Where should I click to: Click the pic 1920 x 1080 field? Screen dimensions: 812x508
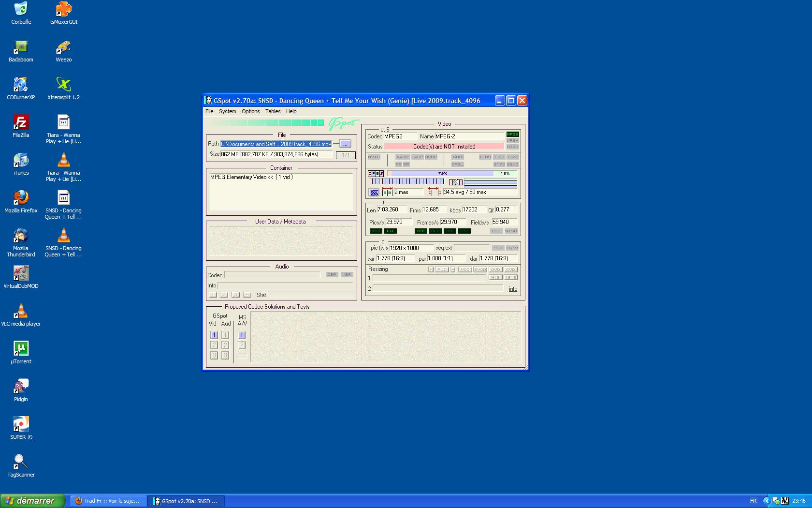click(412, 248)
